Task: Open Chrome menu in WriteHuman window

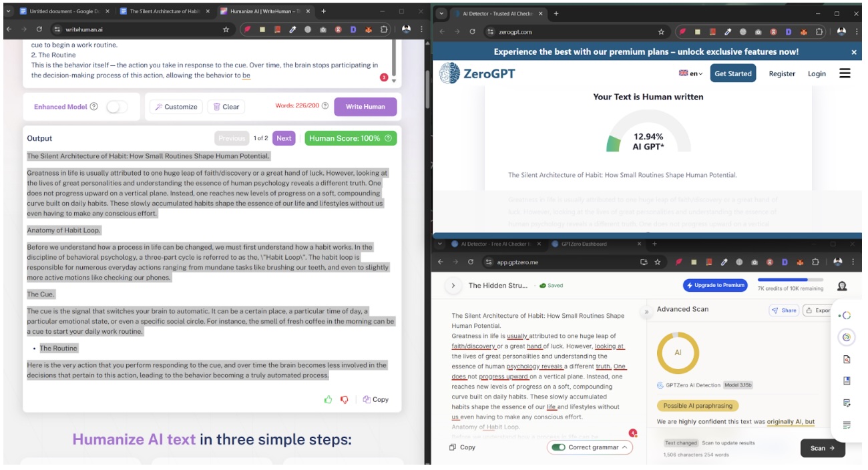Action: coord(421,29)
